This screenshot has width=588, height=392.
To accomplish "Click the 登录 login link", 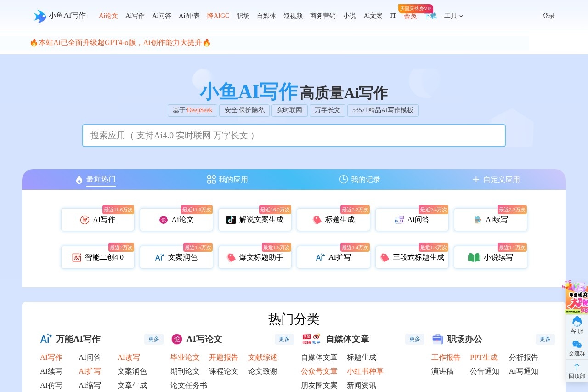I will click(548, 16).
